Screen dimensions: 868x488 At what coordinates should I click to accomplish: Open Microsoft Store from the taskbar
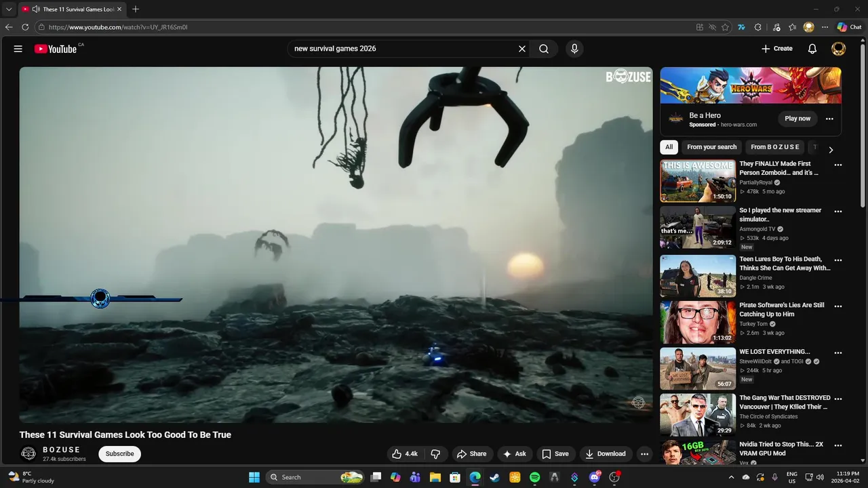(x=455, y=477)
